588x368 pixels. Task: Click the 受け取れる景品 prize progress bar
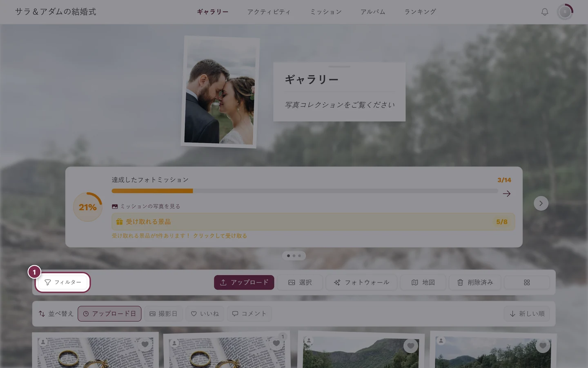(313, 222)
